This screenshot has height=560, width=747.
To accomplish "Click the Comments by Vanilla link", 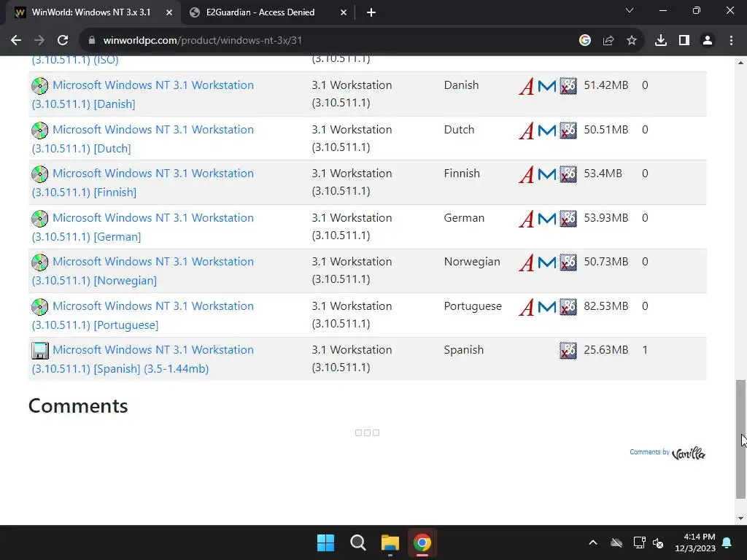I will tap(667, 453).
